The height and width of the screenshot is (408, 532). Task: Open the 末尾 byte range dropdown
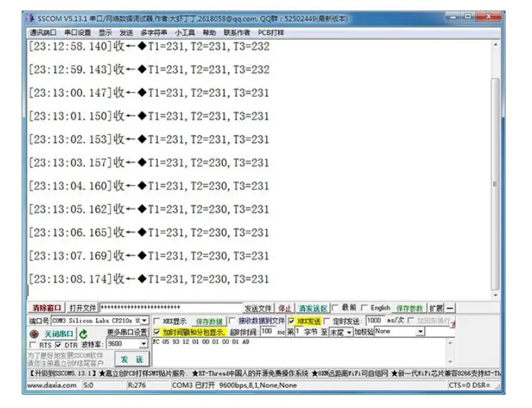349,332
